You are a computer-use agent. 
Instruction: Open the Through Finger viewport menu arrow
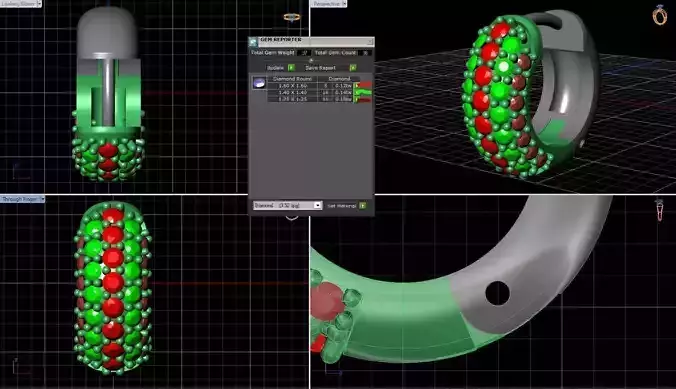pyautogui.click(x=42, y=199)
